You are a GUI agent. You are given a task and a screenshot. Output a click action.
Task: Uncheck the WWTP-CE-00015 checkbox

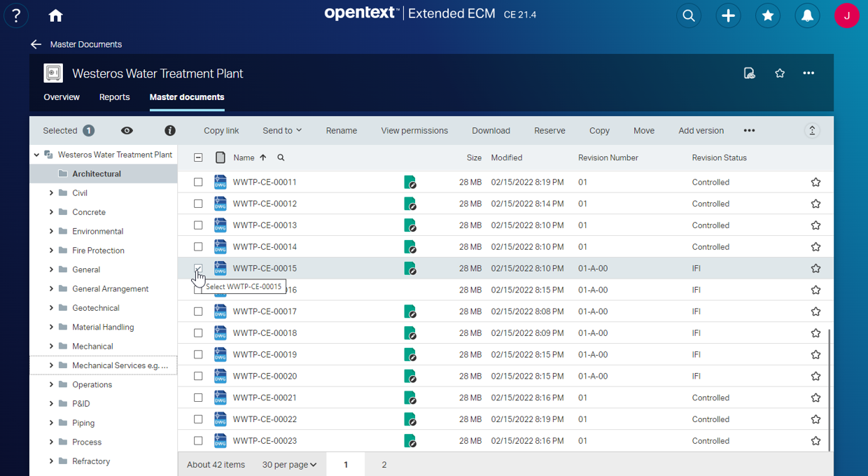(198, 268)
